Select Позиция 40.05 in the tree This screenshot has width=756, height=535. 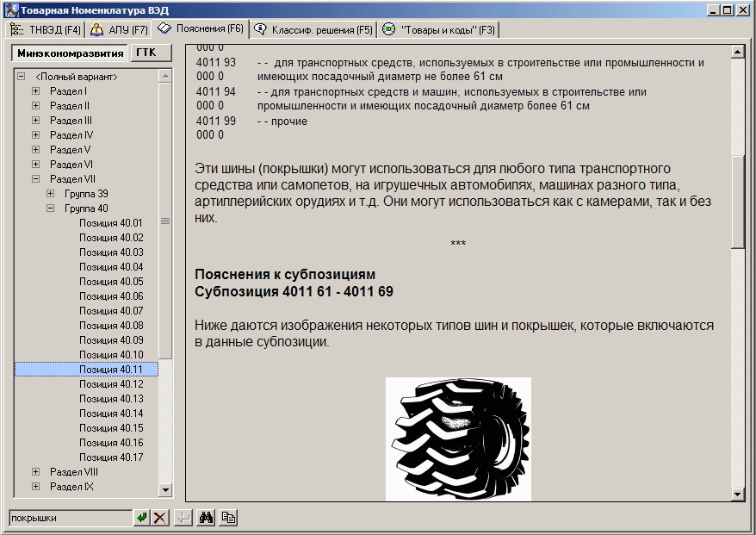[111, 282]
